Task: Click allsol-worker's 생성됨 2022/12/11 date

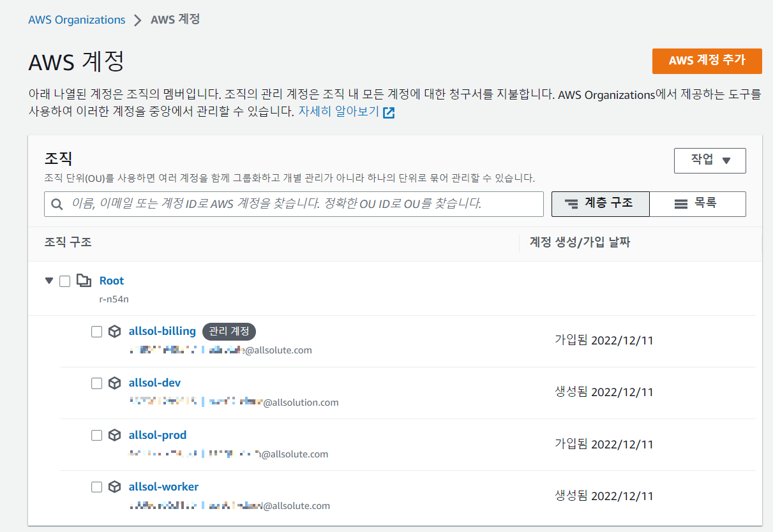Action: pos(604,496)
